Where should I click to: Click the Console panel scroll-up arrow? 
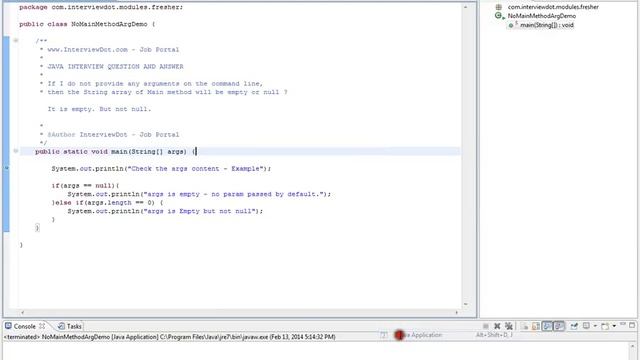(x=634, y=346)
